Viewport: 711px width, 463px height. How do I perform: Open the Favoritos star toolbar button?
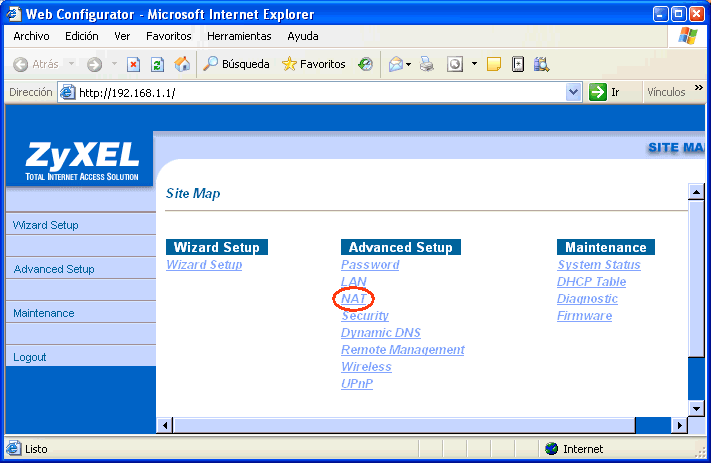[313, 64]
